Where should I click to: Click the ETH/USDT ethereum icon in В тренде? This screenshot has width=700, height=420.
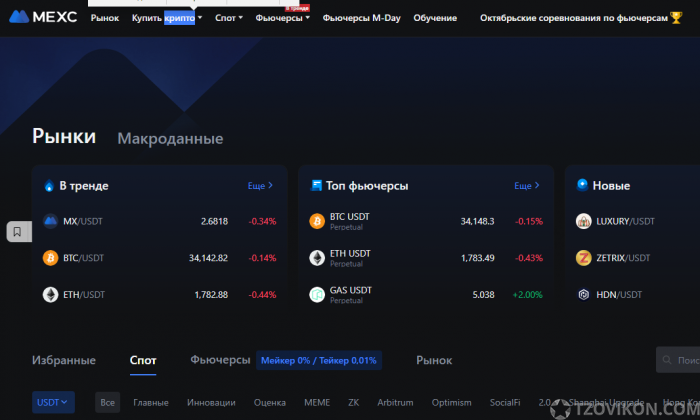tap(50, 295)
